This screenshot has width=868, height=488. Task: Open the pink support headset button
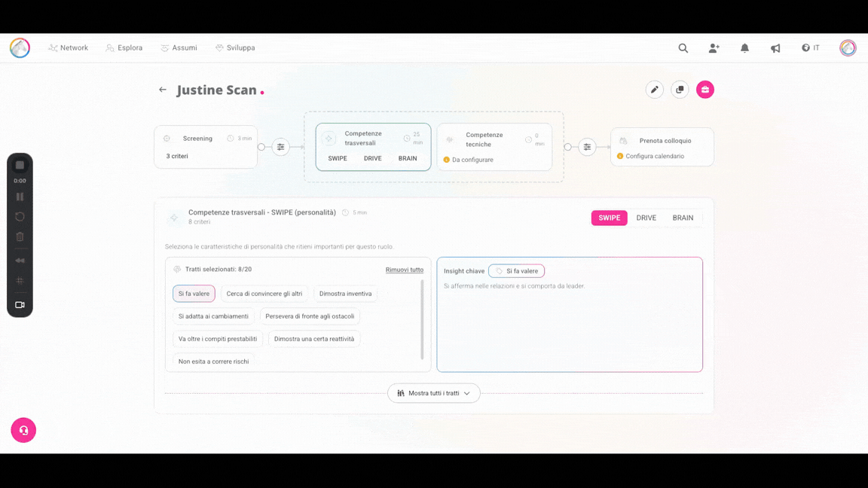point(23,430)
